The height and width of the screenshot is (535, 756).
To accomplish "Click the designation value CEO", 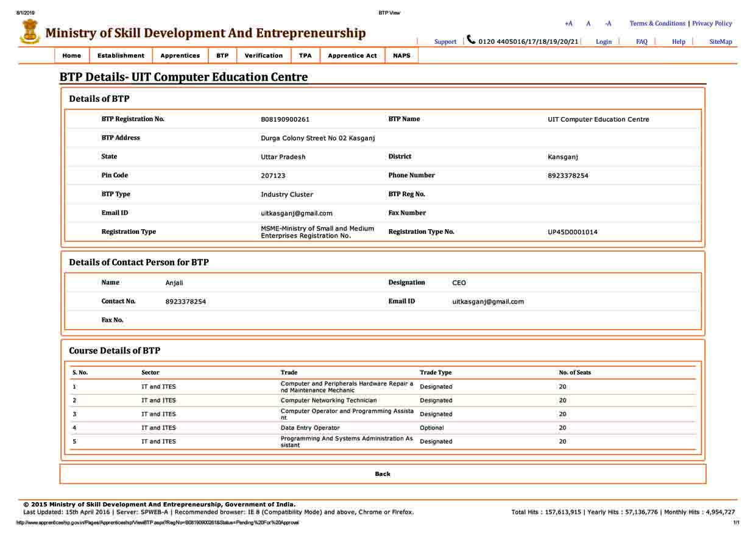I will coord(459,283).
